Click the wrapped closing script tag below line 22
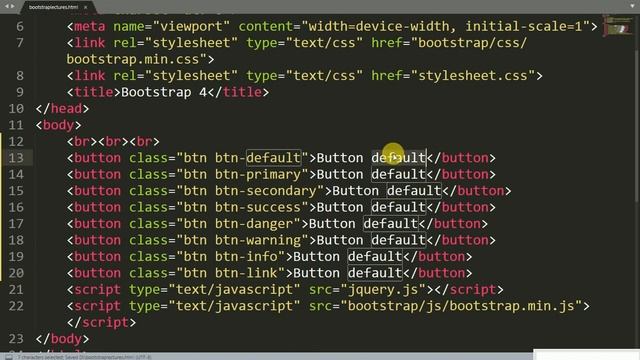Screen dimensions: 640x360 point(101,322)
